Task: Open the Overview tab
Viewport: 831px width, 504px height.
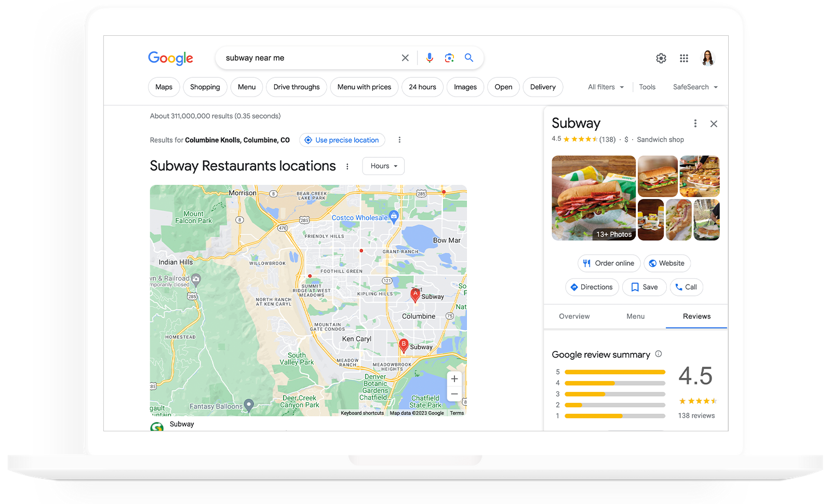Action: pyautogui.click(x=574, y=316)
